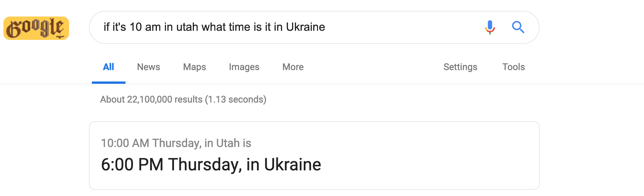
Task: Open the News results tab
Action: click(x=148, y=67)
